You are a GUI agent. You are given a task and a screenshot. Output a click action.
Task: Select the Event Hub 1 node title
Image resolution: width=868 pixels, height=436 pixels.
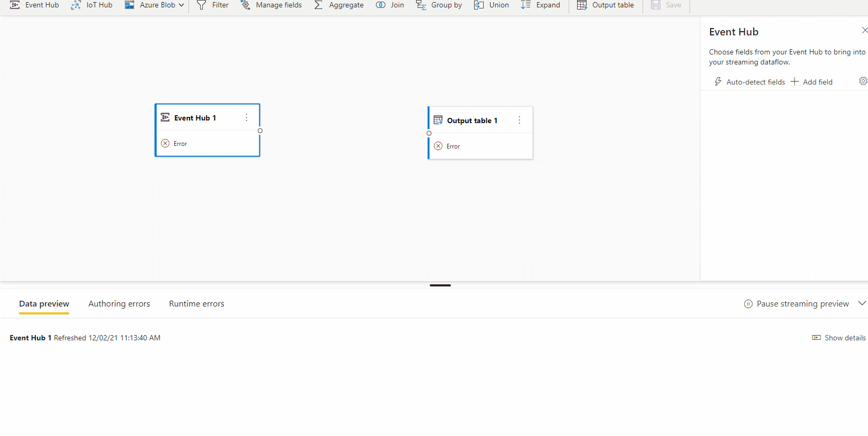pyautogui.click(x=195, y=118)
